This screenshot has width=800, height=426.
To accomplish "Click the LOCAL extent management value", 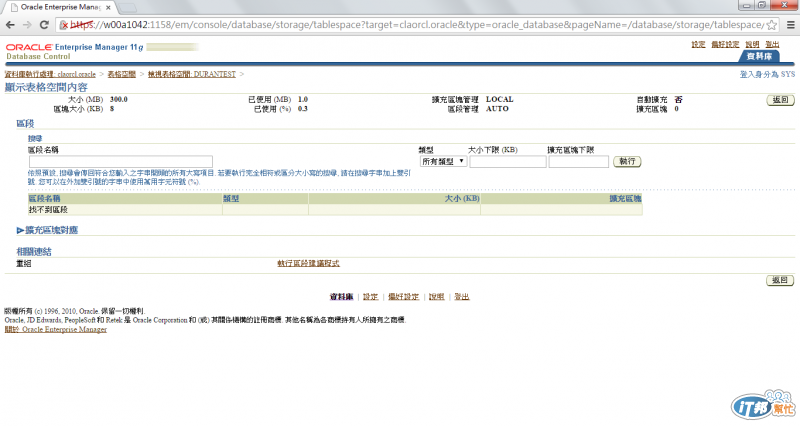I will (499, 99).
